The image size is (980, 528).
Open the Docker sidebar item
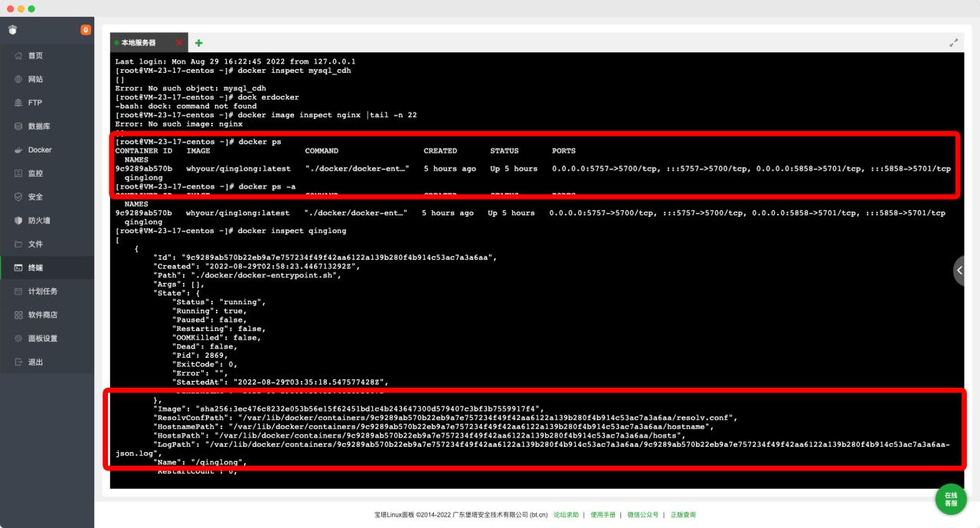coord(47,150)
